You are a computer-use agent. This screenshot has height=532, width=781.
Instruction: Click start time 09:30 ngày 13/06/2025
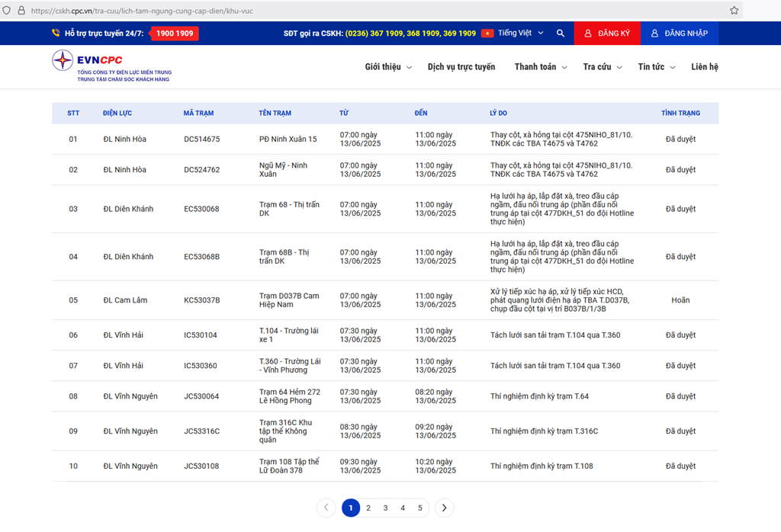tap(360, 466)
